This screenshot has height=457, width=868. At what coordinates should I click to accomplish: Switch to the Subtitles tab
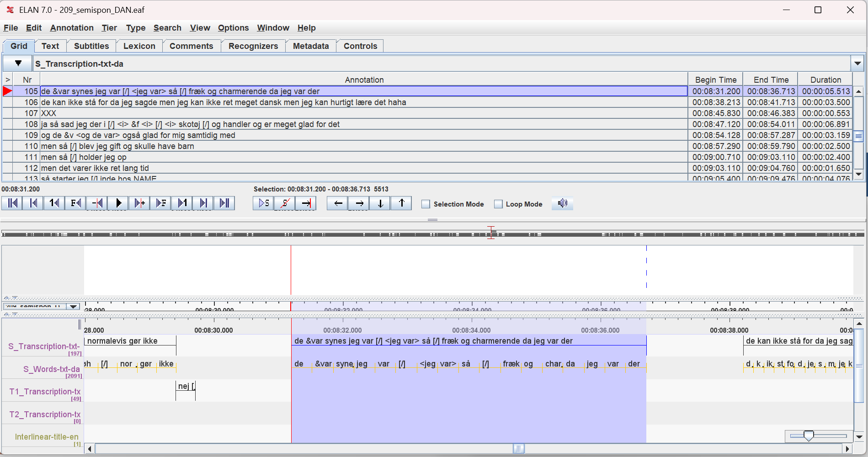click(x=91, y=46)
